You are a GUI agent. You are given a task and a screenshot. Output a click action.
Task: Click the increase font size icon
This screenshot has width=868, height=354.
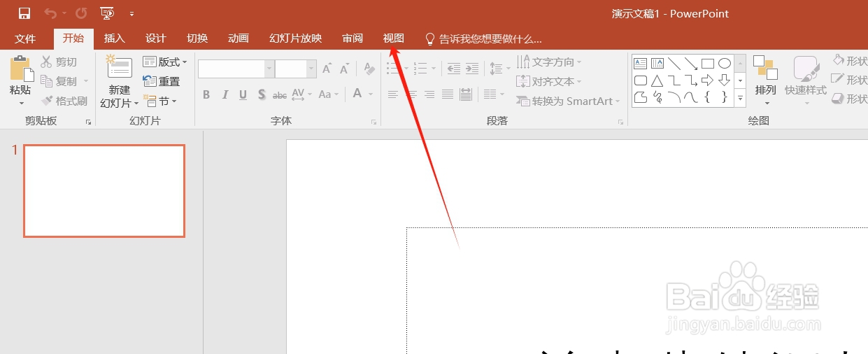point(327,69)
